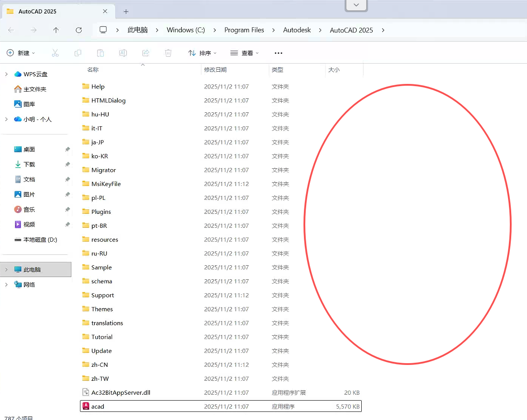The image size is (527, 420).
Task: Open the '...' see more menu
Action: (278, 53)
